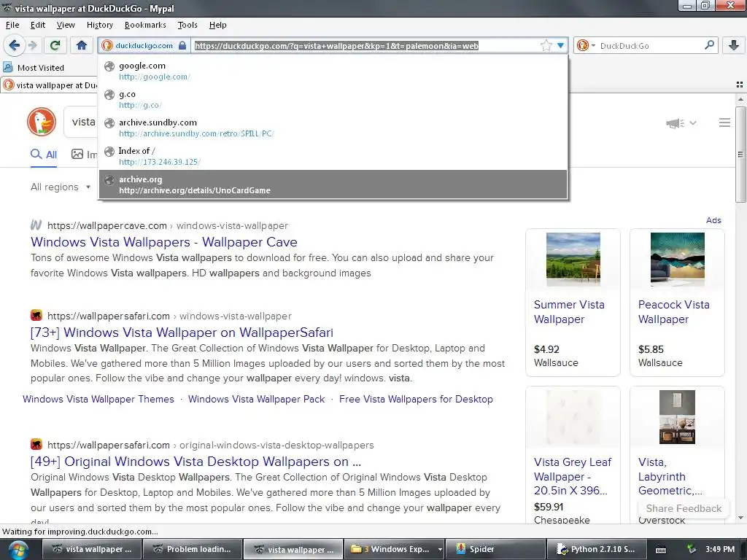Switch to Problem loading taskbar window
The width and height of the screenshot is (747, 560).
(192, 549)
